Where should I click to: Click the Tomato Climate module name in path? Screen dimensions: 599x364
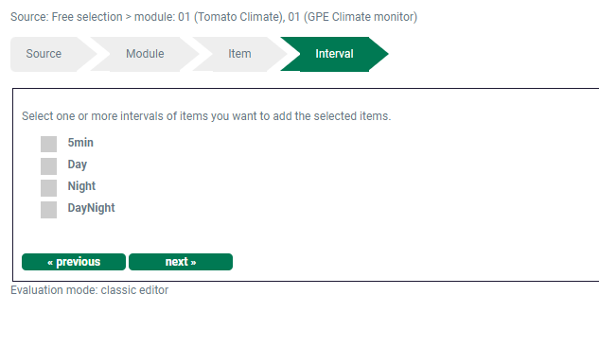pyautogui.click(x=238, y=17)
